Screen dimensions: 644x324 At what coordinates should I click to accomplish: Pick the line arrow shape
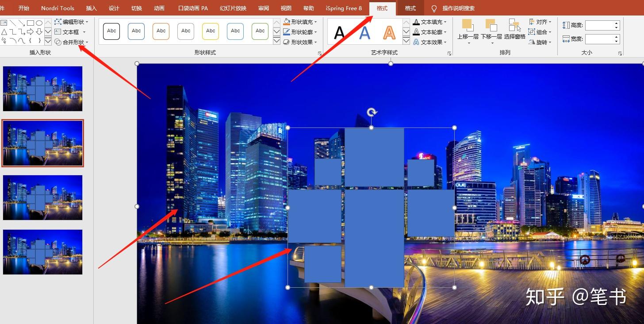(22, 23)
